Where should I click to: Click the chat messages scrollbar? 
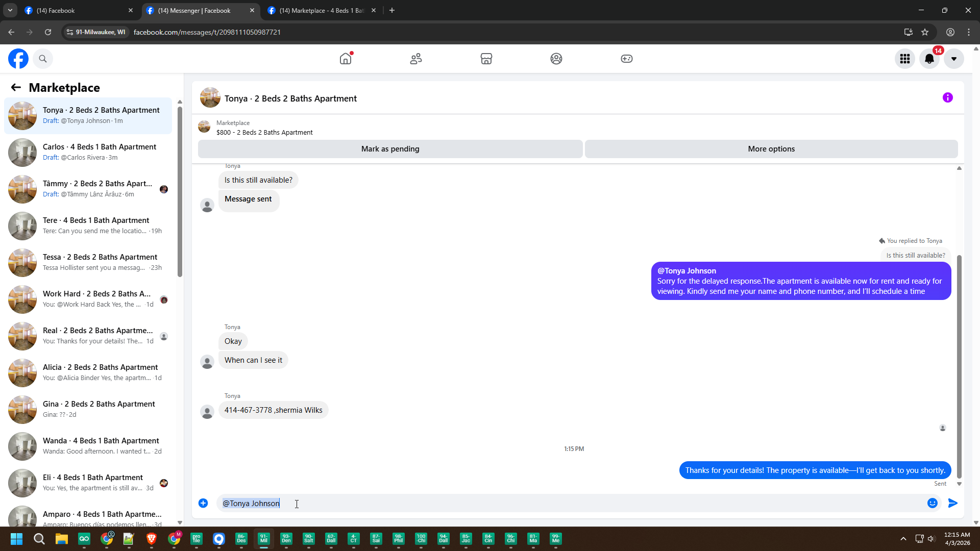959,366
